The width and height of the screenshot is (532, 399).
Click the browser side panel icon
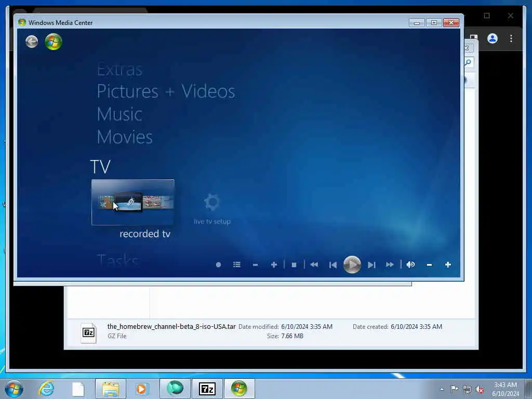pyautogui.click(x=474, y=37)
